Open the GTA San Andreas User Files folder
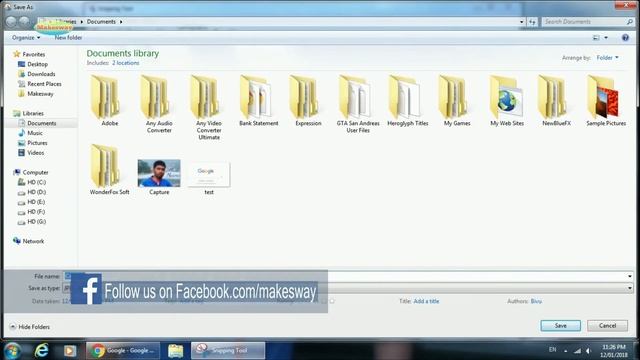This screenshot has height=360, width=640. [x=358, y=104]
